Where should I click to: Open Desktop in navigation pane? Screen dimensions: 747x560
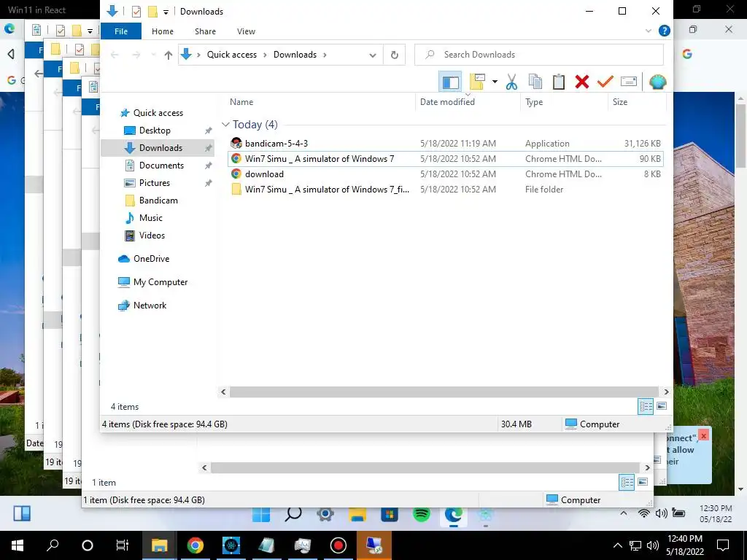[155, 131]
